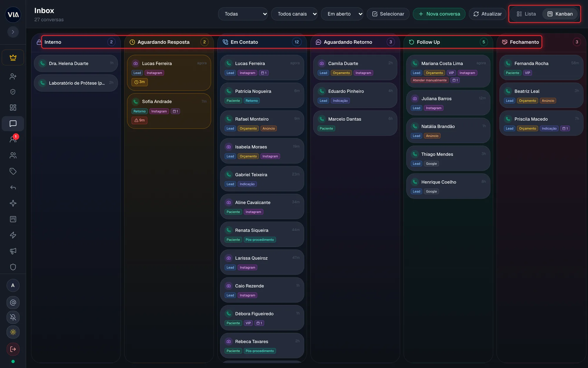This screenshot has width=588, height=368.
Task: Click the logout icon in sidebar
Action: [x=13, y=349]
